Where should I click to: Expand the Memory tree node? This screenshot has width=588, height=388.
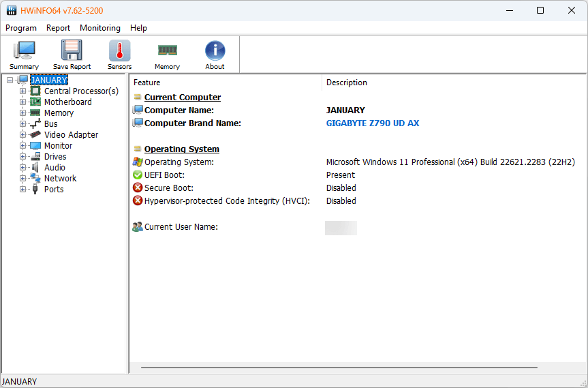coord(22,113)
